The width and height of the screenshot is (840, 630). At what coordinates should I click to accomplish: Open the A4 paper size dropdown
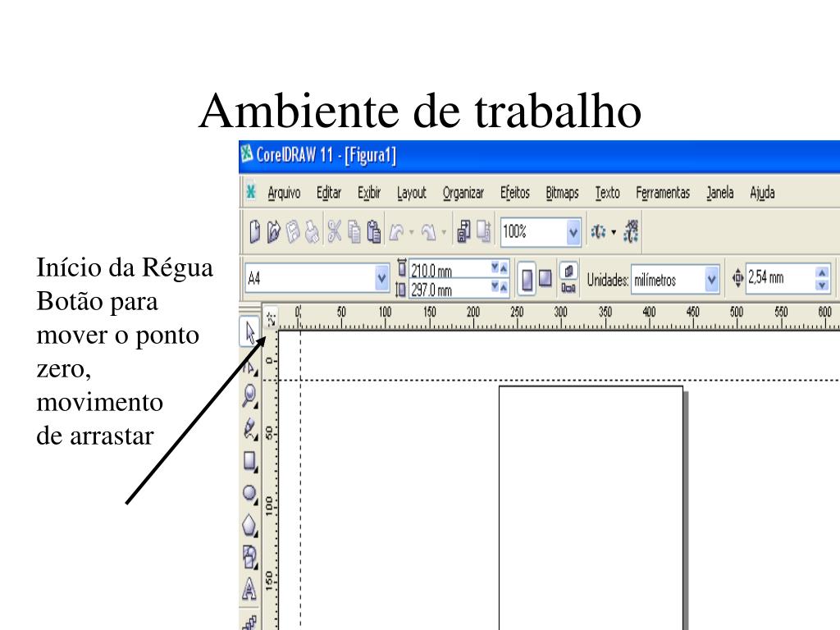click(381, 278)
